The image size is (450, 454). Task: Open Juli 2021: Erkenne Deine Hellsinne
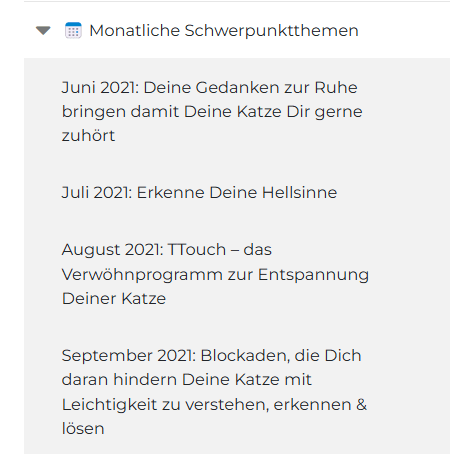click(x=199, y=192)
